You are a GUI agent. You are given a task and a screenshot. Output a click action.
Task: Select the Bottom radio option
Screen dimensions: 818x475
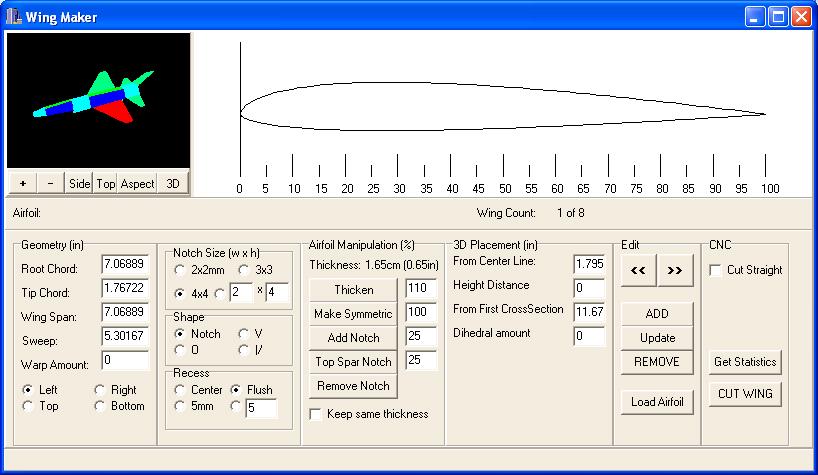pyautogui.click(x=100, y=406)
